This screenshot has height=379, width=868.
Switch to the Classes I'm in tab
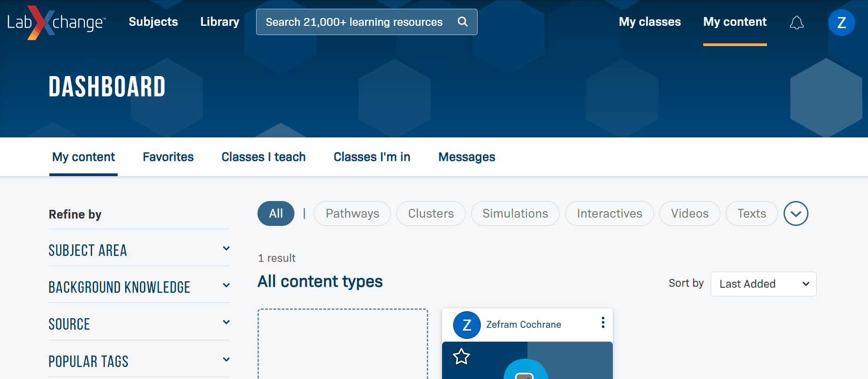point(372,157)
